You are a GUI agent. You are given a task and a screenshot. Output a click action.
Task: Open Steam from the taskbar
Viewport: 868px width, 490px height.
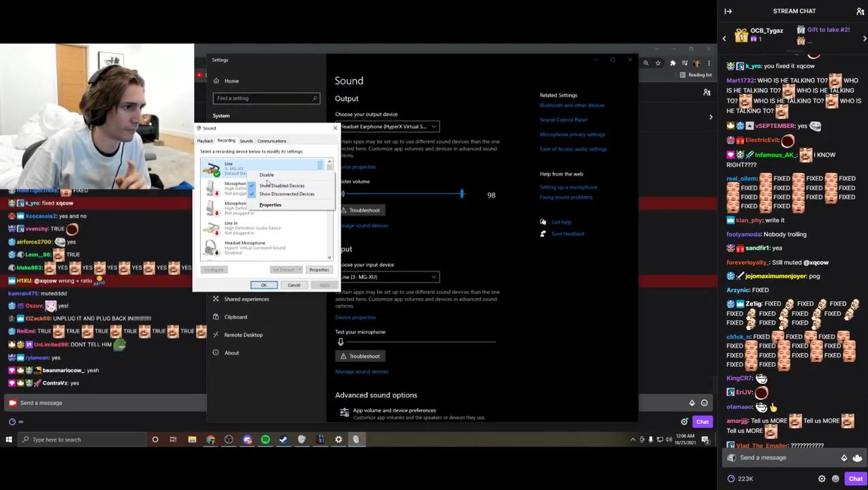point(284,440)
